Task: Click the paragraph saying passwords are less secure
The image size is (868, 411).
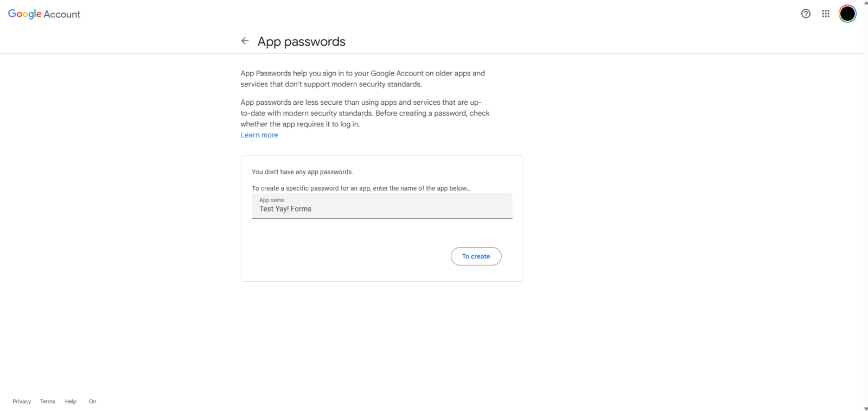Action: 365,113
